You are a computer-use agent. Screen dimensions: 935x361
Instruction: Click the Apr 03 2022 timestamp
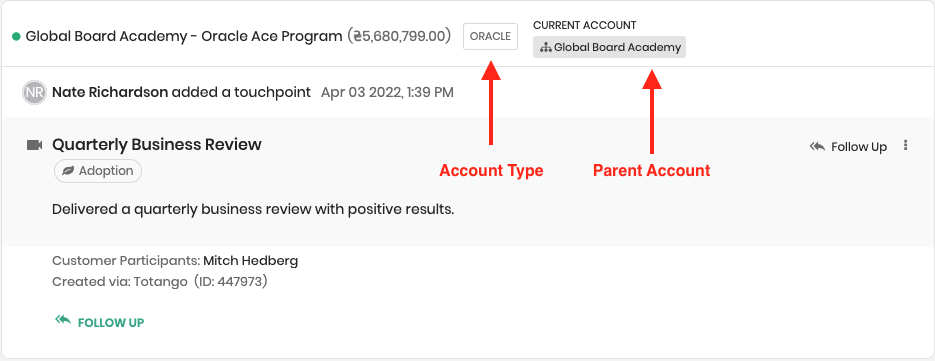387,92
